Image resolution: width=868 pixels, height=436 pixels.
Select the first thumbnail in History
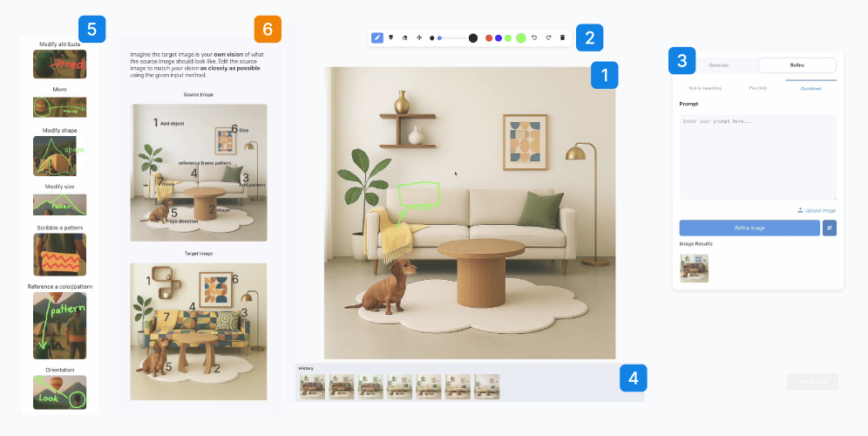click(313, 386)
